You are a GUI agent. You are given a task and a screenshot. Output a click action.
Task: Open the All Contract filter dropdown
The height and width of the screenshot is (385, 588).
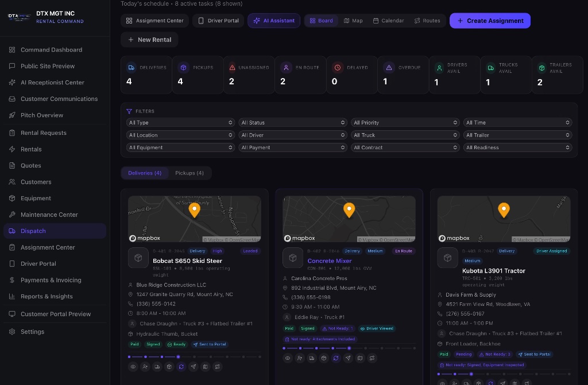click(x=405, y=147)
